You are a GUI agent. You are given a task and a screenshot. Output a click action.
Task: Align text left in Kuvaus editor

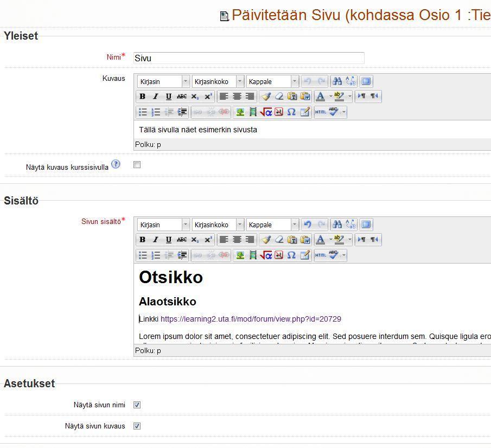coord(224,97)
